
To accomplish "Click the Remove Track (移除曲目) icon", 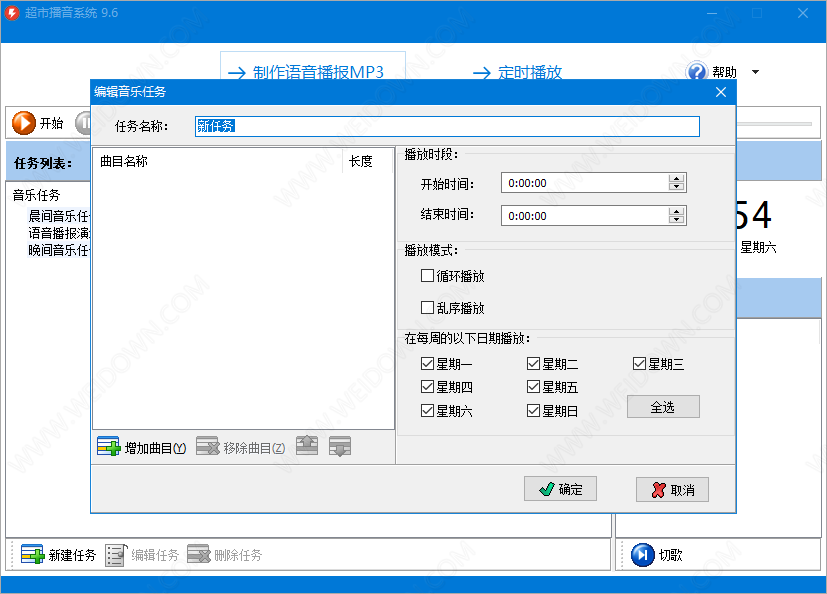I will 207,447.
